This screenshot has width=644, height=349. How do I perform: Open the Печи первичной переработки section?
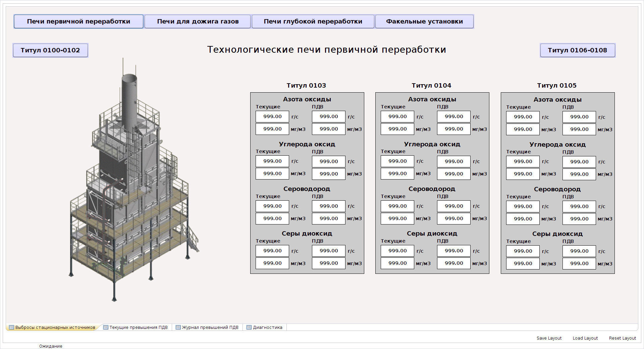point(78,21)
